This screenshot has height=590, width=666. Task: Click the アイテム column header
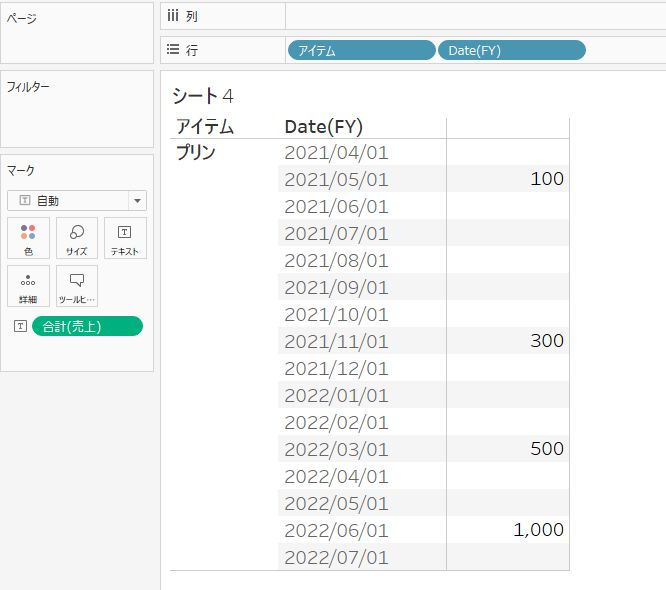[x=205, y=126]
